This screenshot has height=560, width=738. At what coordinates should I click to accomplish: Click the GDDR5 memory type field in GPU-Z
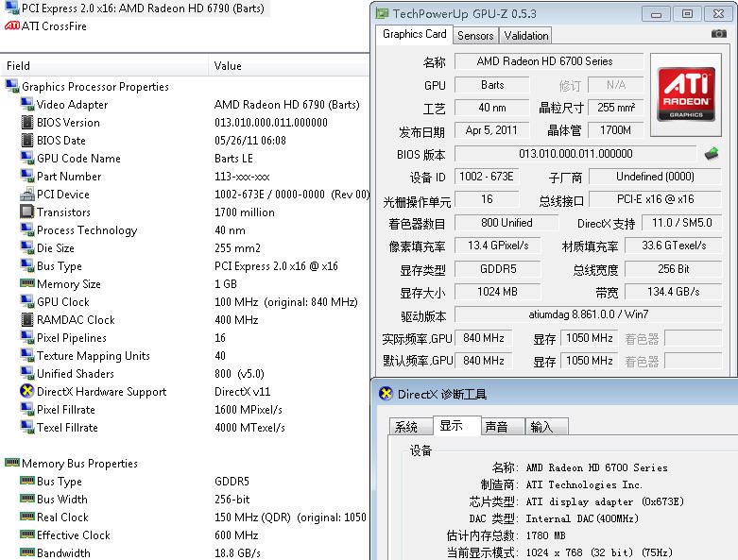(x=497, y=269)
